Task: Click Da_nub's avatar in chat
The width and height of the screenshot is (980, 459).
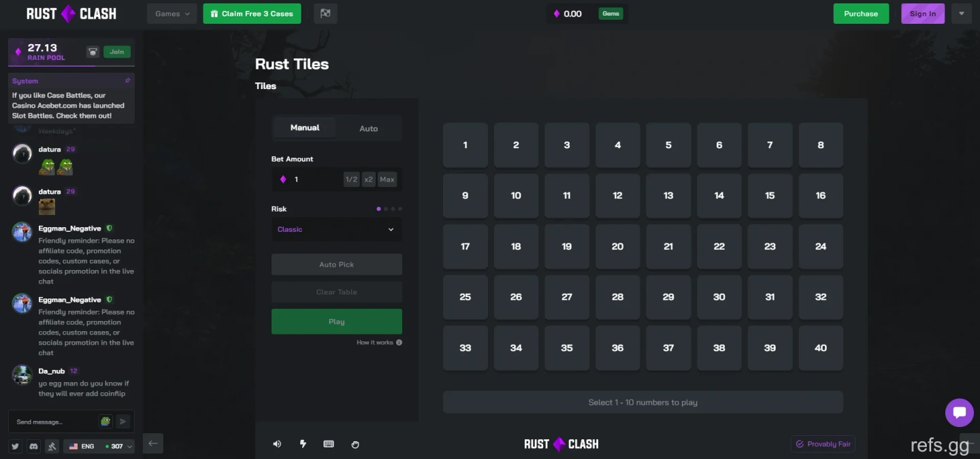Action: click(22, 375)
